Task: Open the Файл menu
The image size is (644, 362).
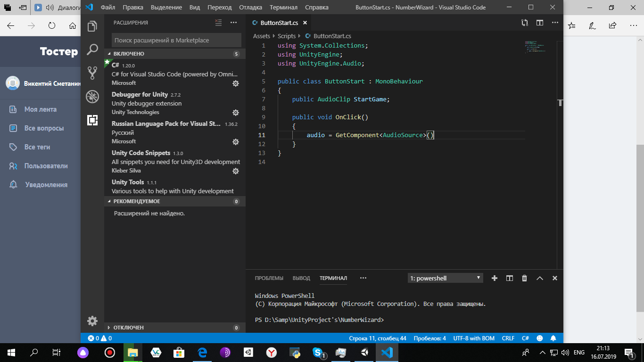Action: tap(108, 8)
